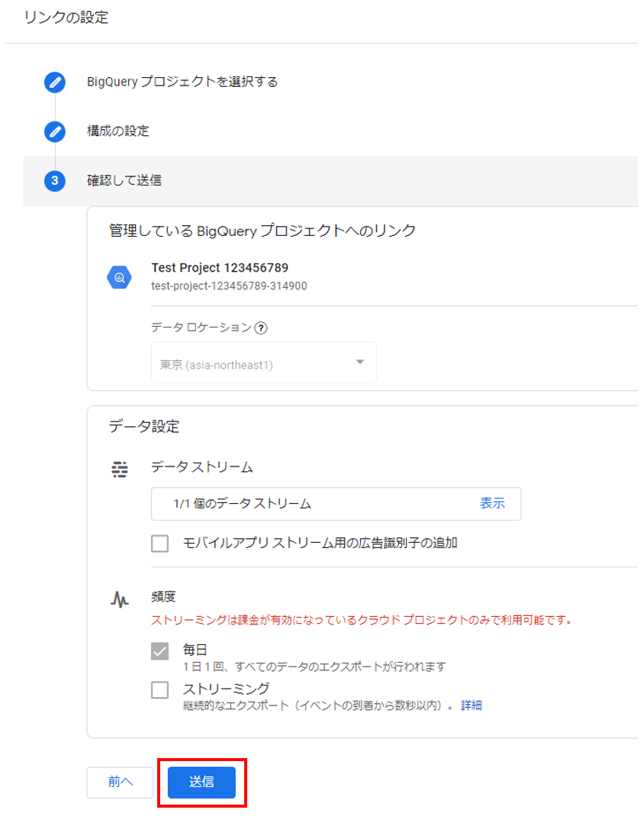Toggle the 毎日 export checkbox
The height and width of the screenshot is (826, 644).
coord(159,650)
